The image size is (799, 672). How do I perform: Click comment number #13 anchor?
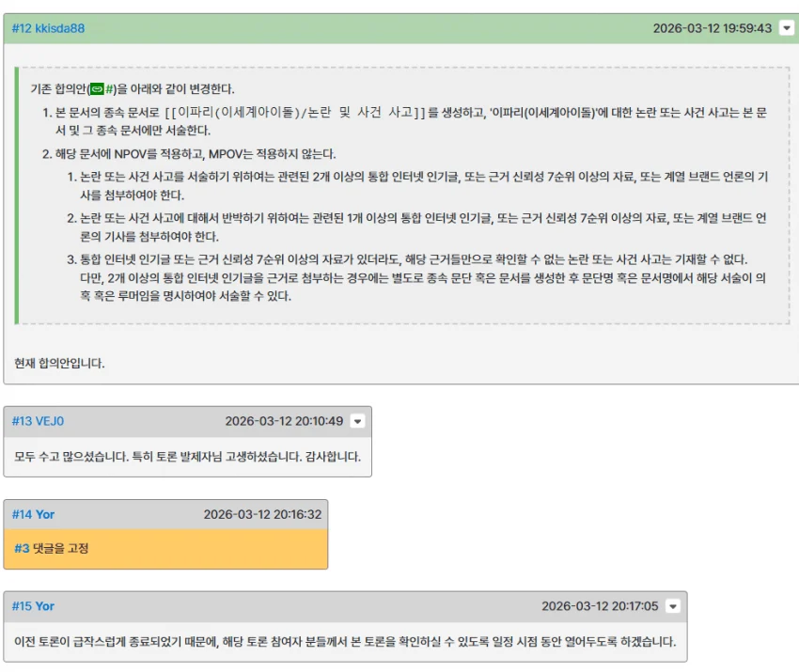coord(22,421)
